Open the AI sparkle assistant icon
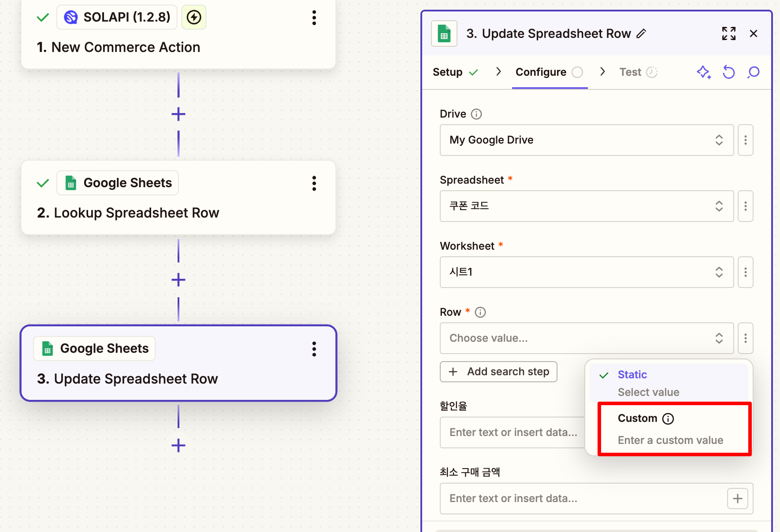Viewport: 780px width, 532px height. (704, 72)
